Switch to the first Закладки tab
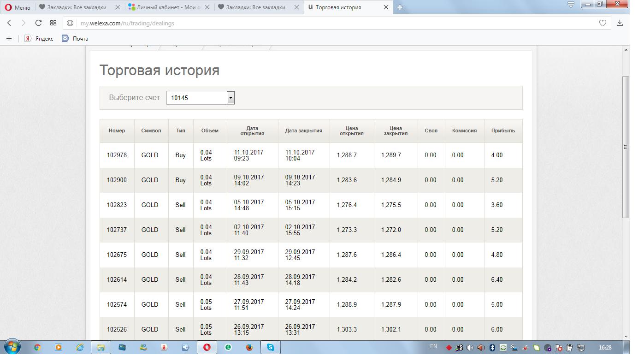The width and height of the screenshot is (644, 356). pyautogui.click(x=77, y=7)
